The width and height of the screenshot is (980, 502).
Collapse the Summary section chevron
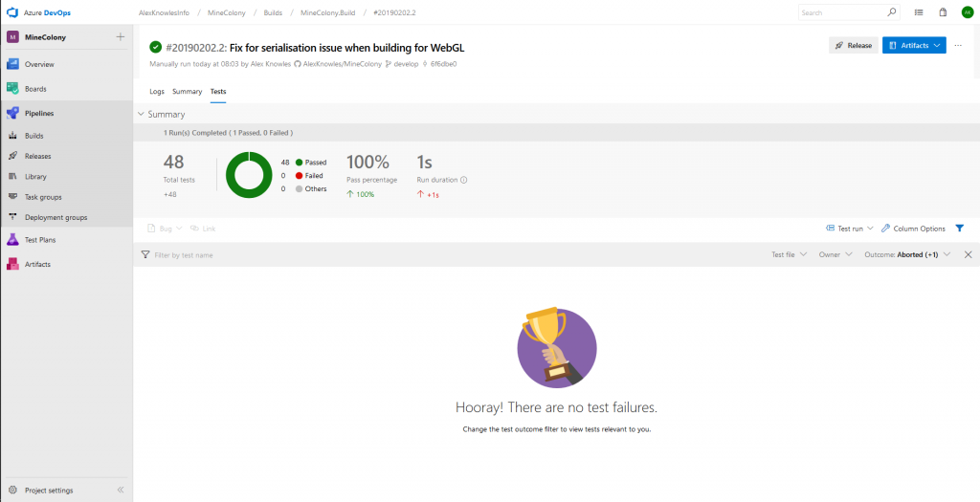coord(142,114)
